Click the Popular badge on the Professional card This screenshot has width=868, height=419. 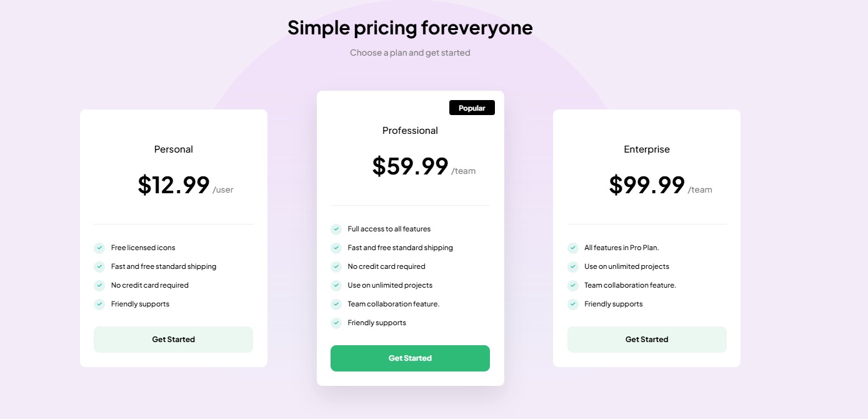(472, 108)
